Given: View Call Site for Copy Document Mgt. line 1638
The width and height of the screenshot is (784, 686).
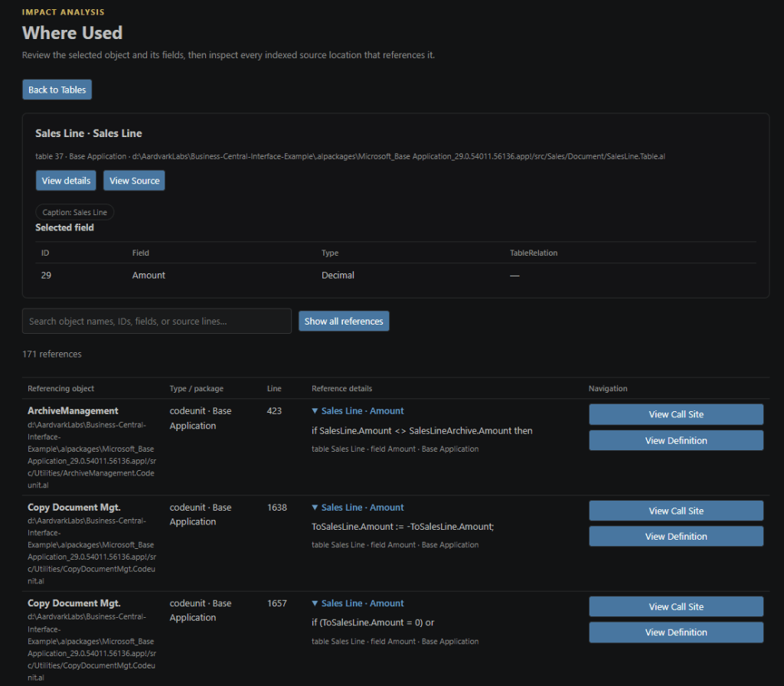Looking at the screenshot, I should [676, 511].
